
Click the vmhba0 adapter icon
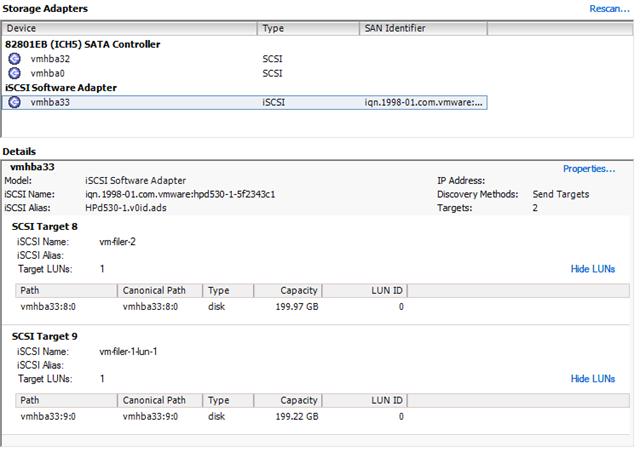coord(15,73)
